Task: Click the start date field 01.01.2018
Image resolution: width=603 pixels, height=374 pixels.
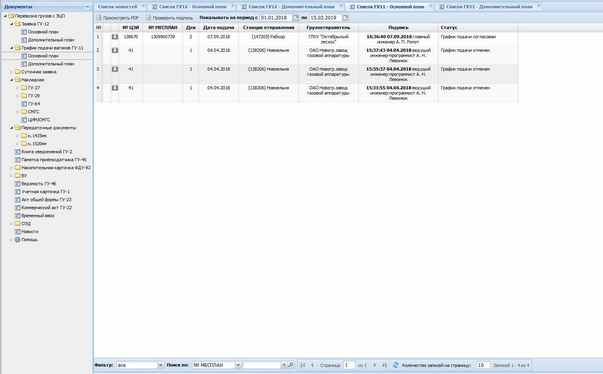Action: pyautogui.click(x=276, y=18)
